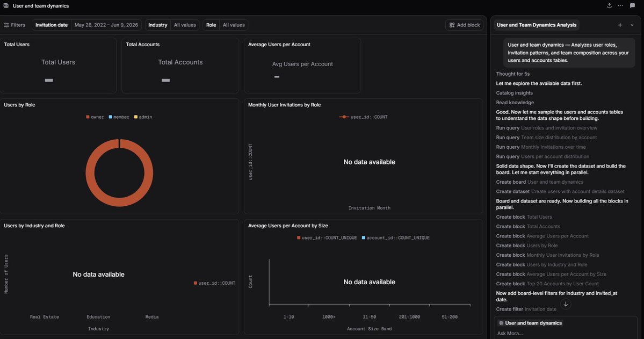This screenshot has height=339, width=644.
Task: Select Industry All values dropdown
Action: point(185,25)
